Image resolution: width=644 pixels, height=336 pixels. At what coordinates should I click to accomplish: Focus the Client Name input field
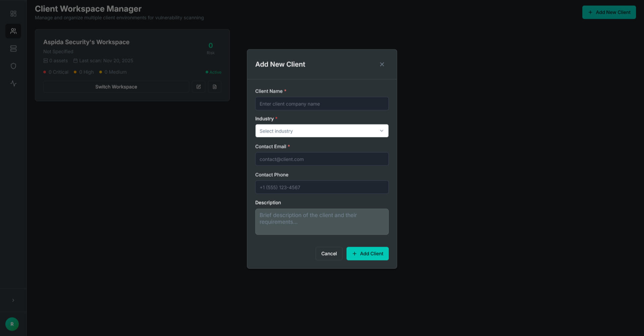coord(322,104)
